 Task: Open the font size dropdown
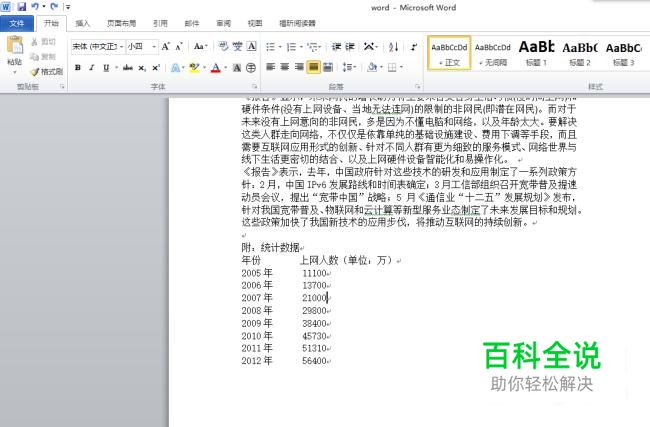click(x=153, y=46)
